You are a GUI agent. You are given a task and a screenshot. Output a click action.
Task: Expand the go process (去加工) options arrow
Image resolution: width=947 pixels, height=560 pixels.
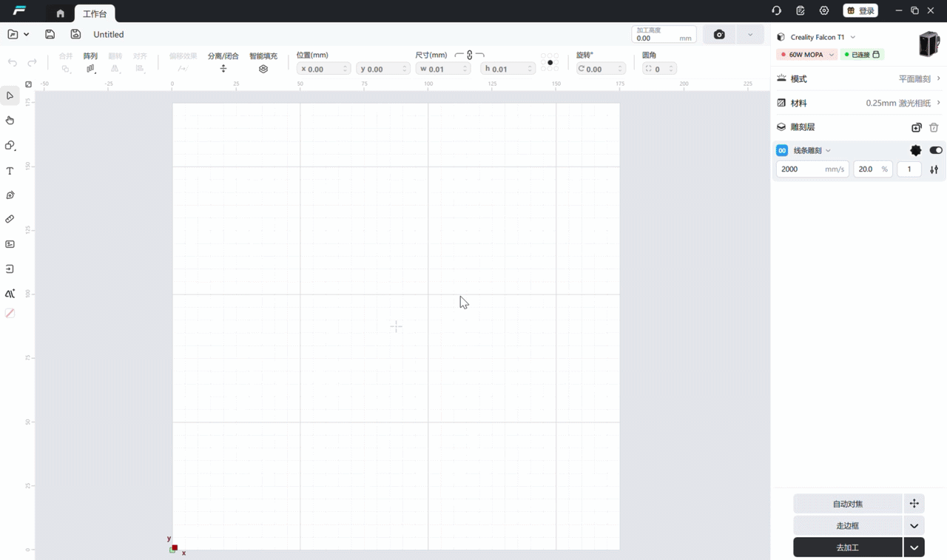[914, 547]
